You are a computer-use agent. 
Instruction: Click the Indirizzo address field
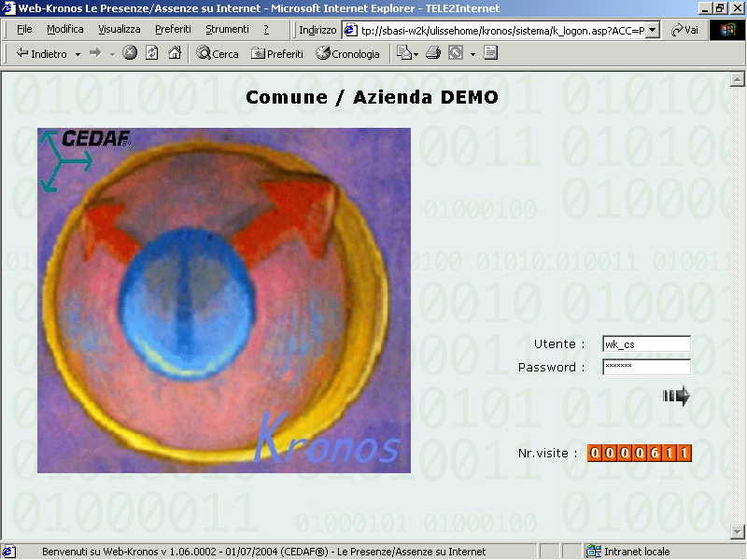click(x=502, y=31)
